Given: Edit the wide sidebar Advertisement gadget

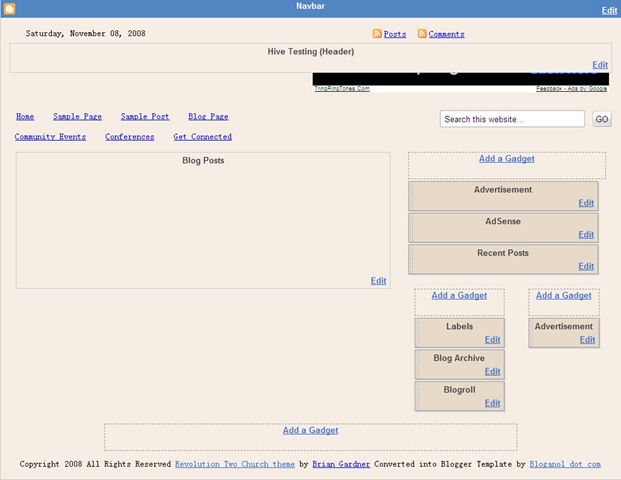Looking at the screenshot, I should click(x=586, y=203).
